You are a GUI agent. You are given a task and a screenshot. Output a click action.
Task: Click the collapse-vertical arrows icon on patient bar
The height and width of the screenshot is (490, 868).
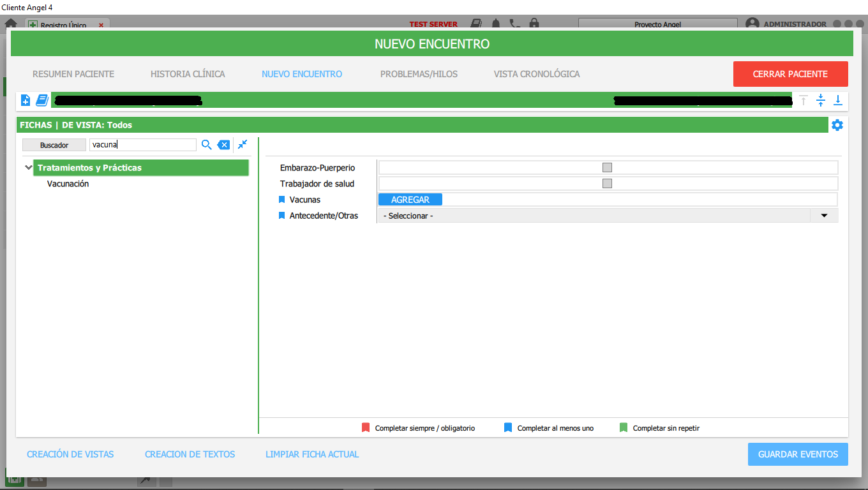tap(821, 100)
